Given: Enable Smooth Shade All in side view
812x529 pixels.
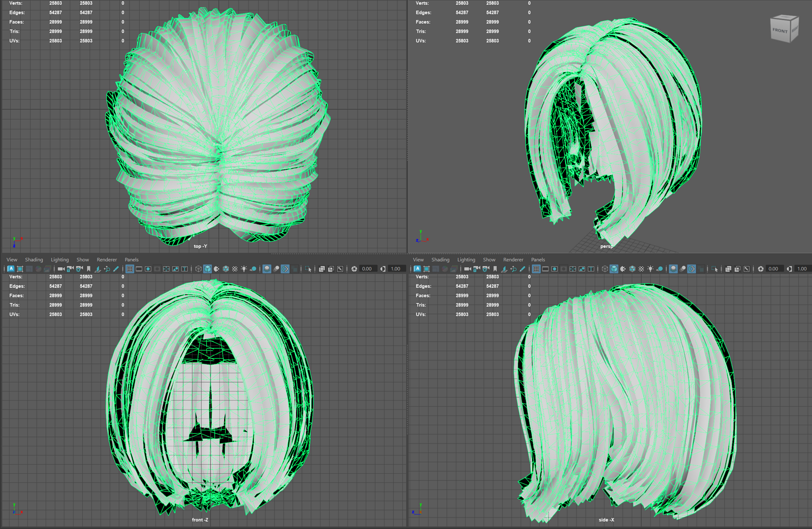Looking at the screenshot, I should tap(614, 269).
